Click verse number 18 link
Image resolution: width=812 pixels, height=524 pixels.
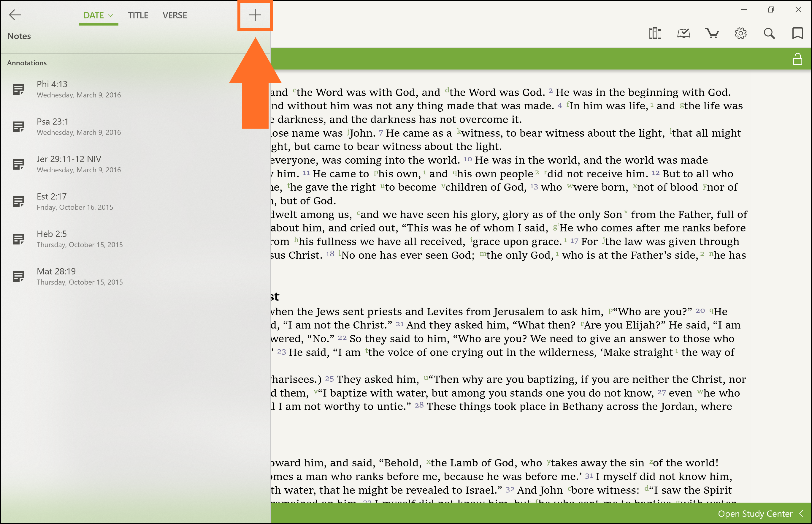click(x=330, y=254)
